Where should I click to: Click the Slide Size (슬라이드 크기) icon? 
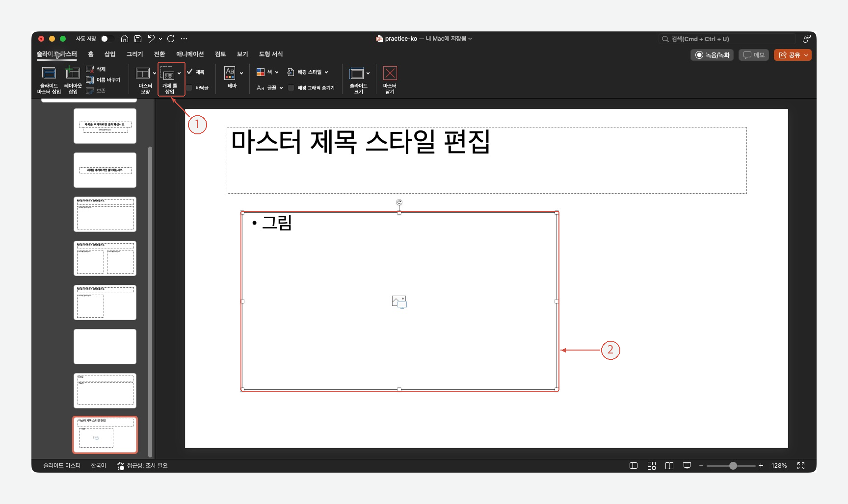(356, 74)
